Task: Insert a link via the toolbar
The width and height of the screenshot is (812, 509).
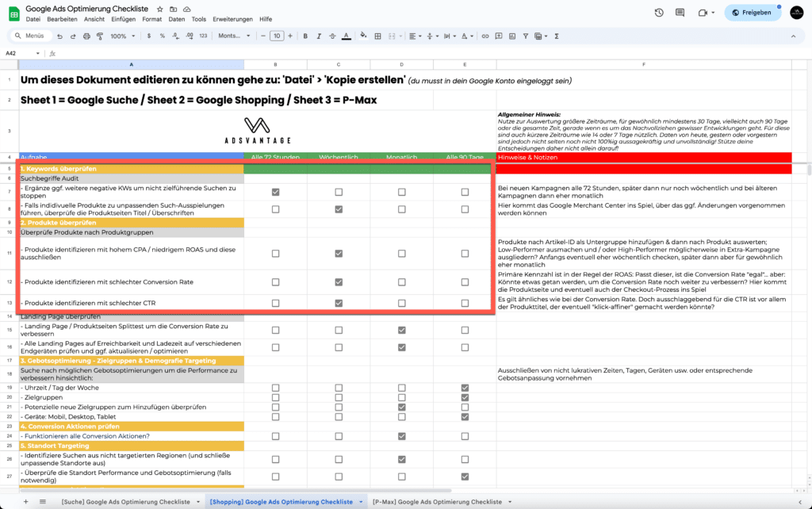Action: tap(485, 36)
